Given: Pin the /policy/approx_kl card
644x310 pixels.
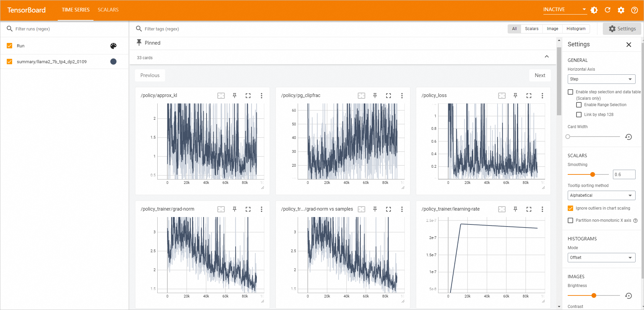Looking at the screenshot, I should pyautogui.click(x=235, y=96).
